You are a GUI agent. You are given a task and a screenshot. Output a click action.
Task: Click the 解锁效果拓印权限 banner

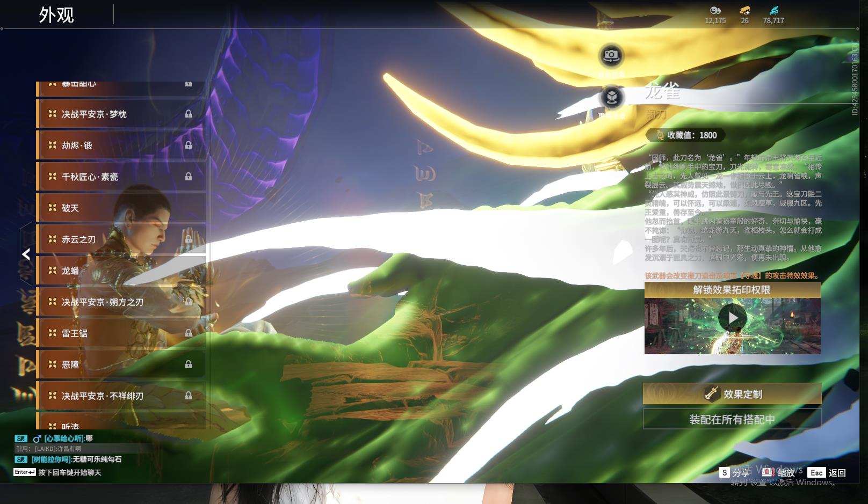click(732, 290)
